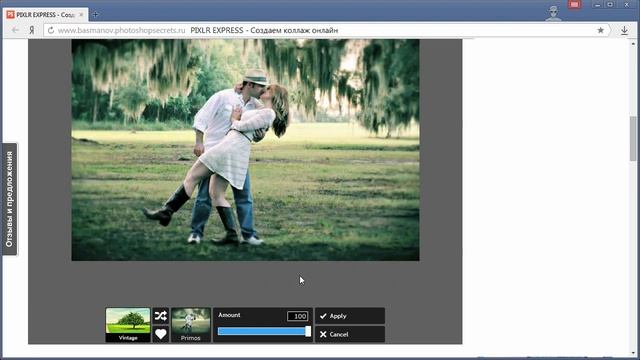Screen dimensions: 640x360
Task: Select the PIXLR EXPRESS browser tab
Action: 45,15
